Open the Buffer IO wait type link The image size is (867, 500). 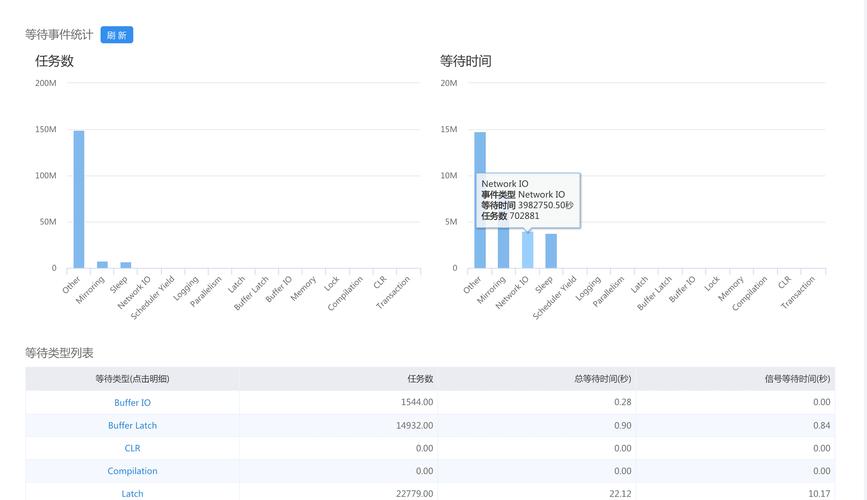[x=132, y=402]
